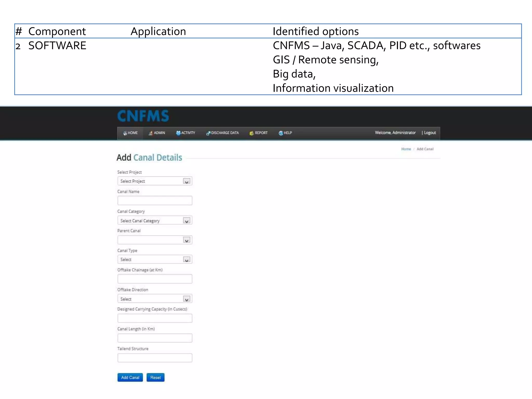This screenshot has width=532, height=399.
Task: Click the Home globe icon in navbar
Action: (125, 133)
